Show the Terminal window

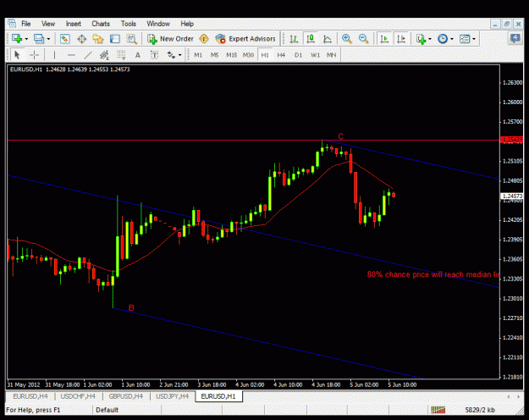[x=115, y=39]
